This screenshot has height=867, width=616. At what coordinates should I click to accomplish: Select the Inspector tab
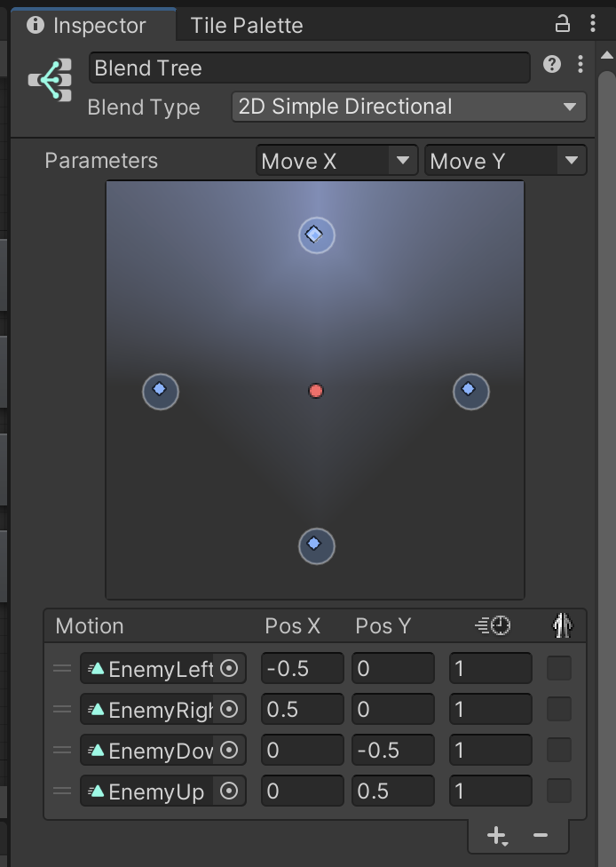click(87, 26)
